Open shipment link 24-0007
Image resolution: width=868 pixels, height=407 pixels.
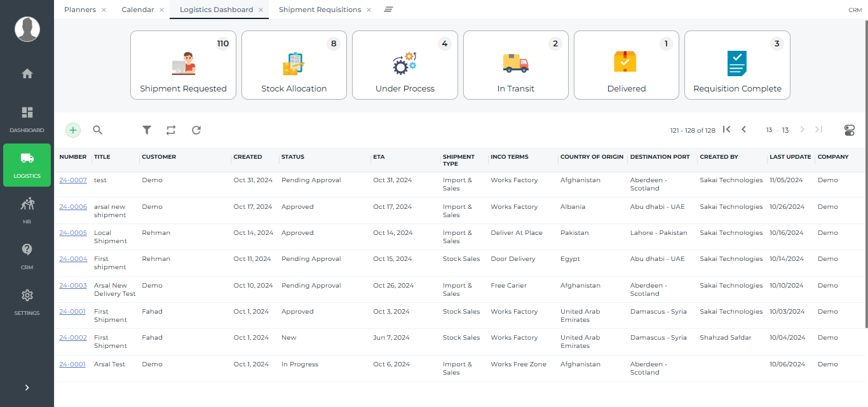coord(73,180)
